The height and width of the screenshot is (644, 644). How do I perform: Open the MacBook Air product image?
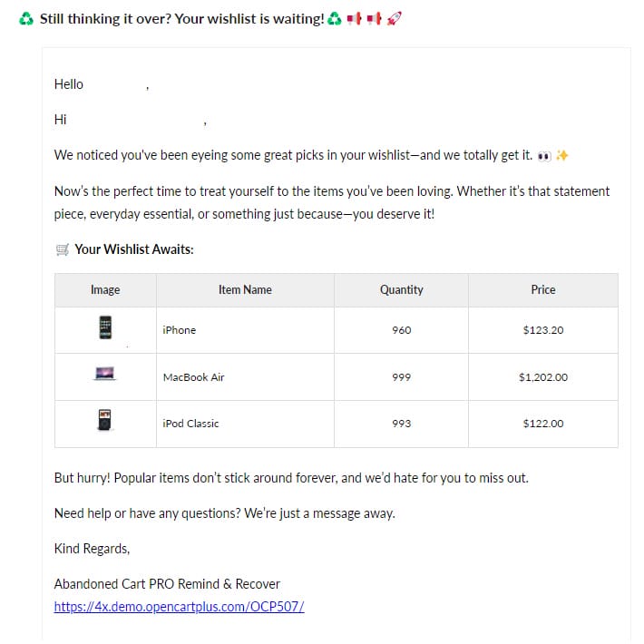pos(105,374)
